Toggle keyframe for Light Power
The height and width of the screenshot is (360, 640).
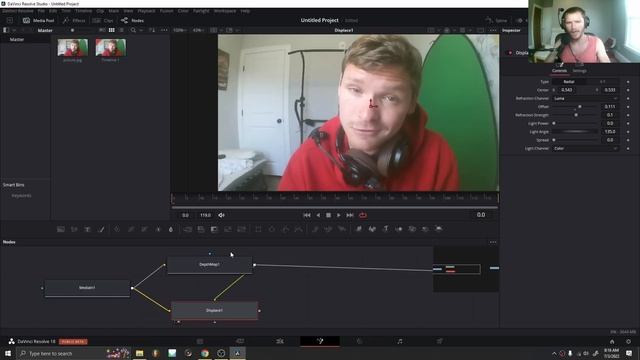pyautogui.click(x=628, y=123)
